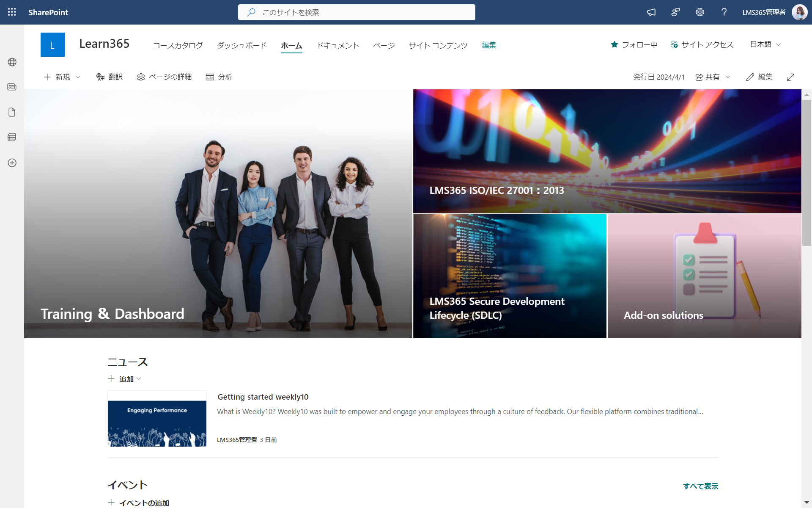Screen dimensions: 812x508
Task: Go to コースカタログ navigation item
Action: click(178, 45)
